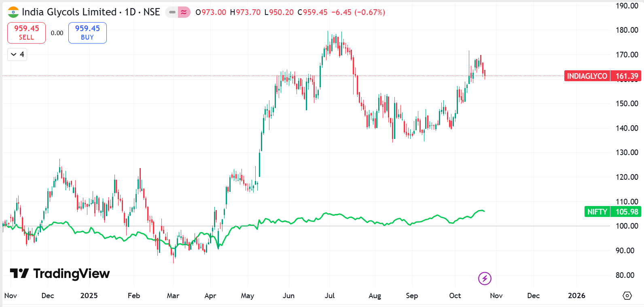Click the Oct label on time axis
This screenshot has width=644, height=307.
tap(455, 296)
